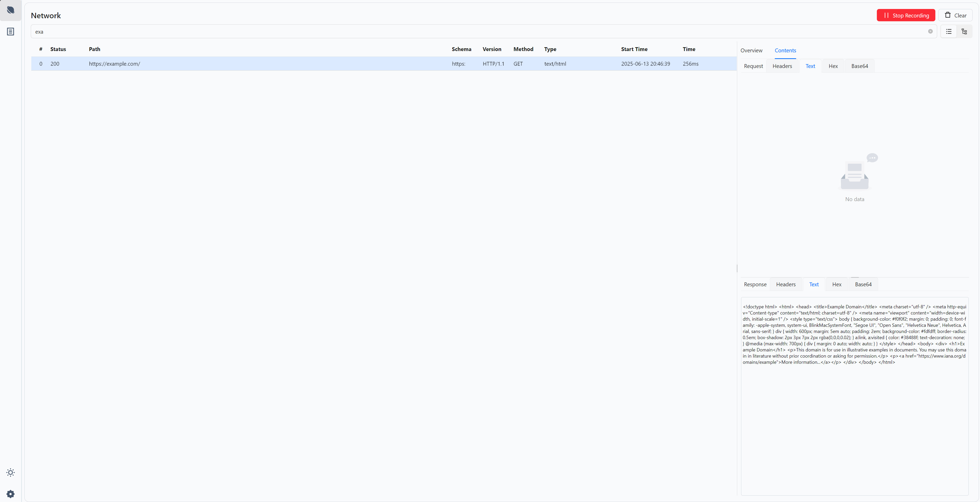Show Request Headers tab
The image size is (980, 502).
(x=782, y=66)
